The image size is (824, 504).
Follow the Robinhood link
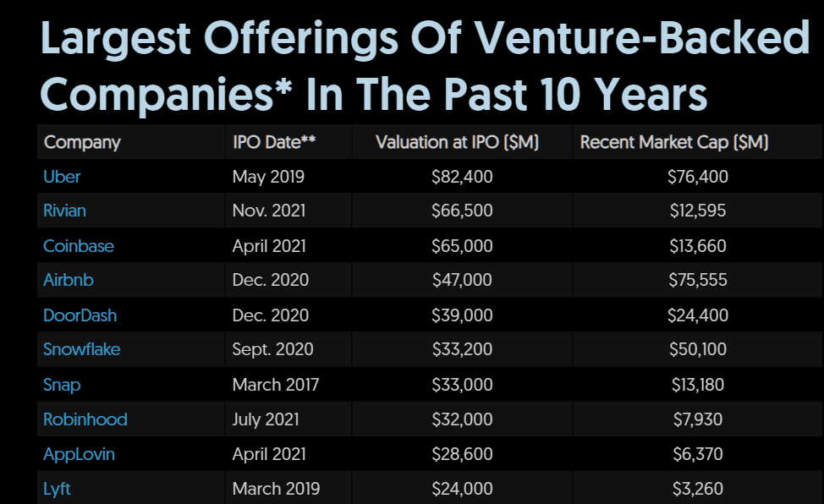coord(85,419)
